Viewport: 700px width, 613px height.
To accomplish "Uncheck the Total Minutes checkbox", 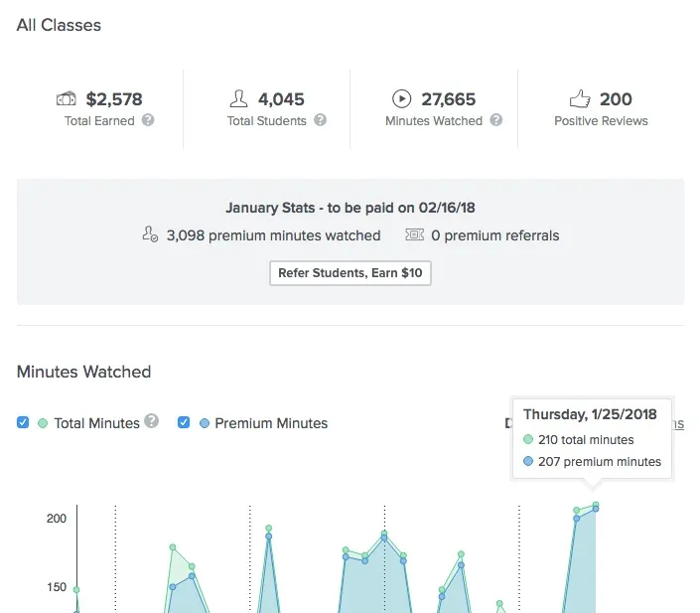I will tap(23, 422).
